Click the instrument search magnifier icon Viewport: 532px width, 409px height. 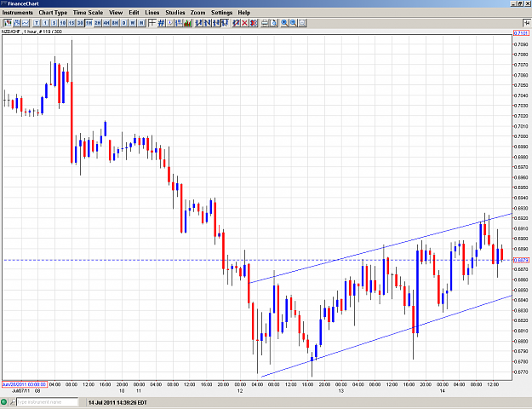12,402
